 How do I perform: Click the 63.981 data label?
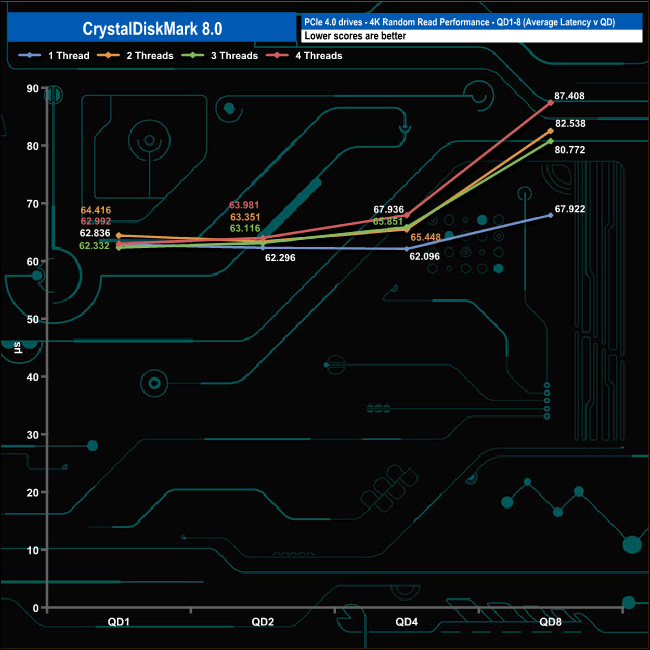[244, 205]
